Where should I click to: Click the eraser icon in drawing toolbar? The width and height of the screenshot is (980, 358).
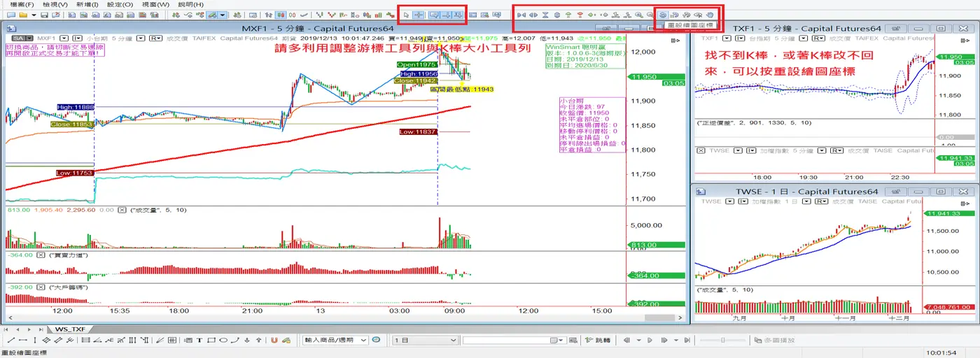(x=286, y=340)
